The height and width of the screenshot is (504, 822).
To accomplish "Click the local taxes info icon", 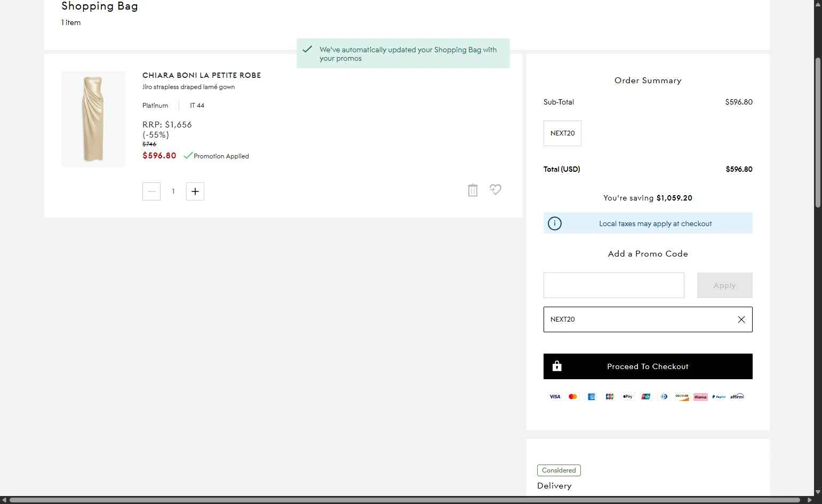I will click(555, 223).
